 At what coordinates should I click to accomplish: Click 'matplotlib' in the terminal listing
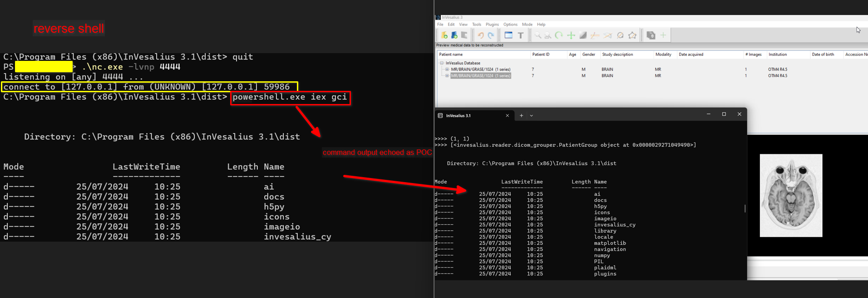610,243
